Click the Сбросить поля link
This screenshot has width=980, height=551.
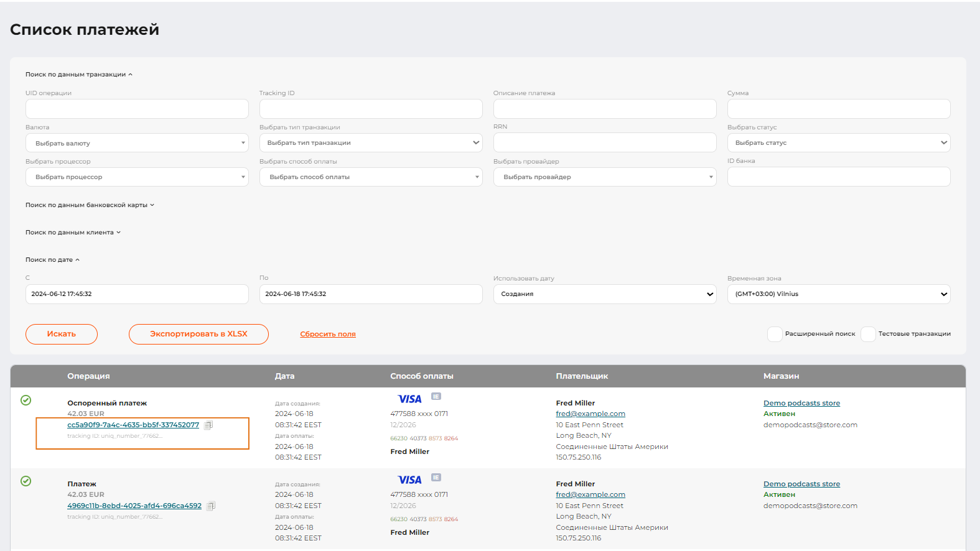(x=327, y=335)
